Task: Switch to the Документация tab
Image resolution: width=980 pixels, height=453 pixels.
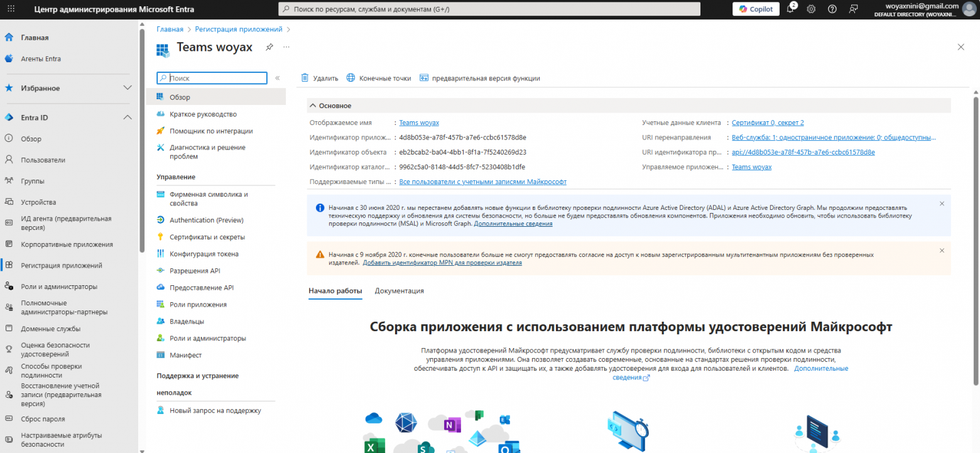Action: (401, 291)
